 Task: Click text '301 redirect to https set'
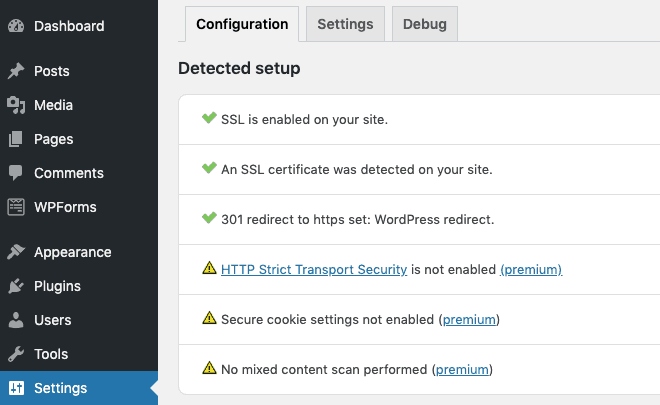(x=296, y=220)
